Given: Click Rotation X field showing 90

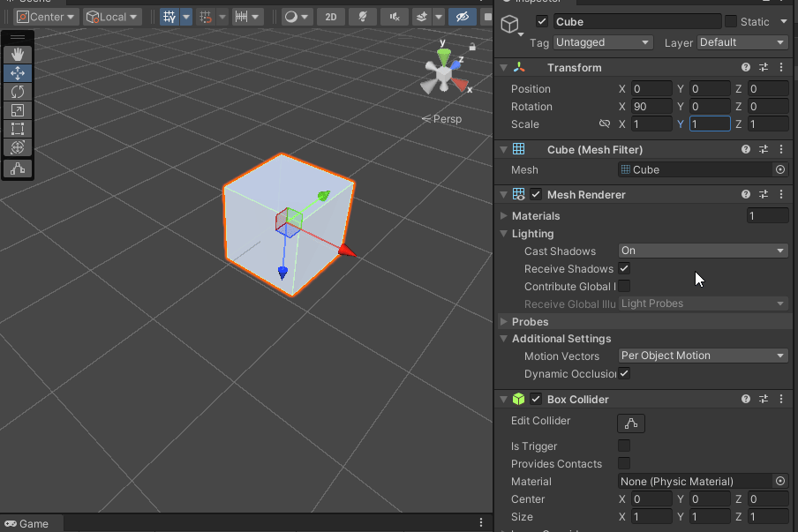Looking at the screenshot, I should click(651, 106).
